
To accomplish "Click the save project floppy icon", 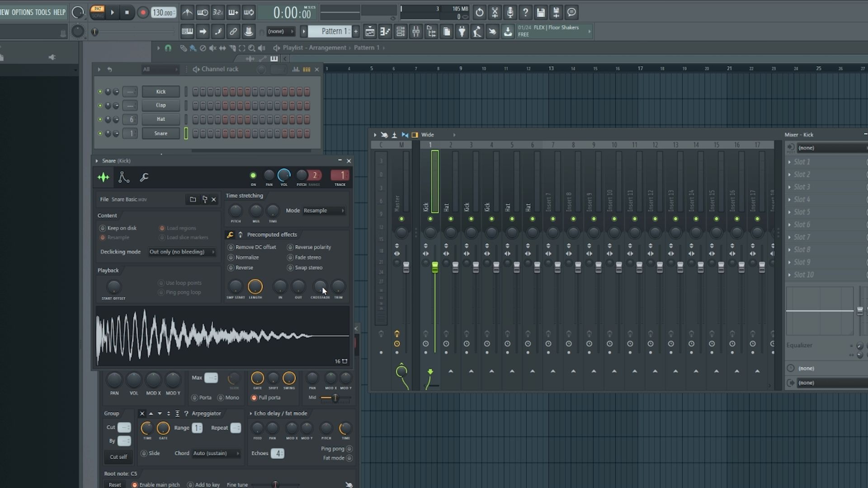I will click(541, 12).
